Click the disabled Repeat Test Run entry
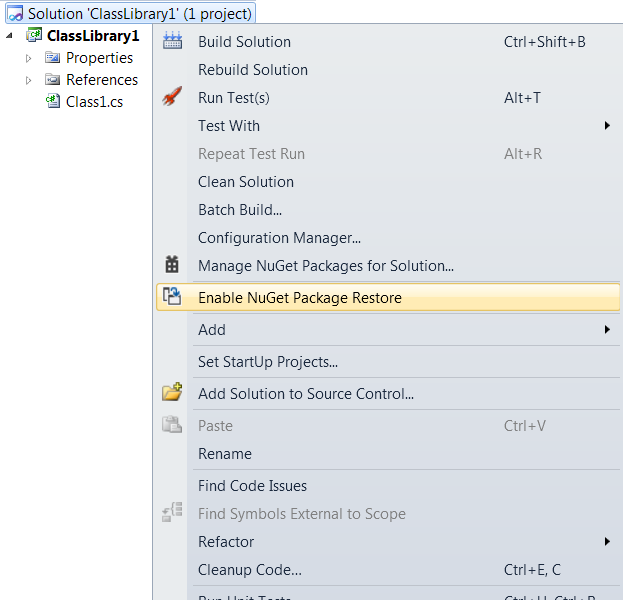 click(x=388, y=154)
